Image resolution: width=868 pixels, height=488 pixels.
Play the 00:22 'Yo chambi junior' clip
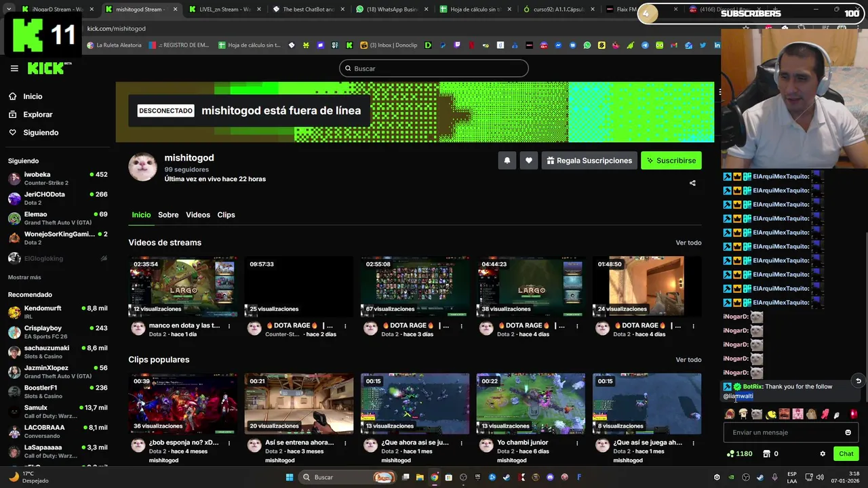point(531,404)
